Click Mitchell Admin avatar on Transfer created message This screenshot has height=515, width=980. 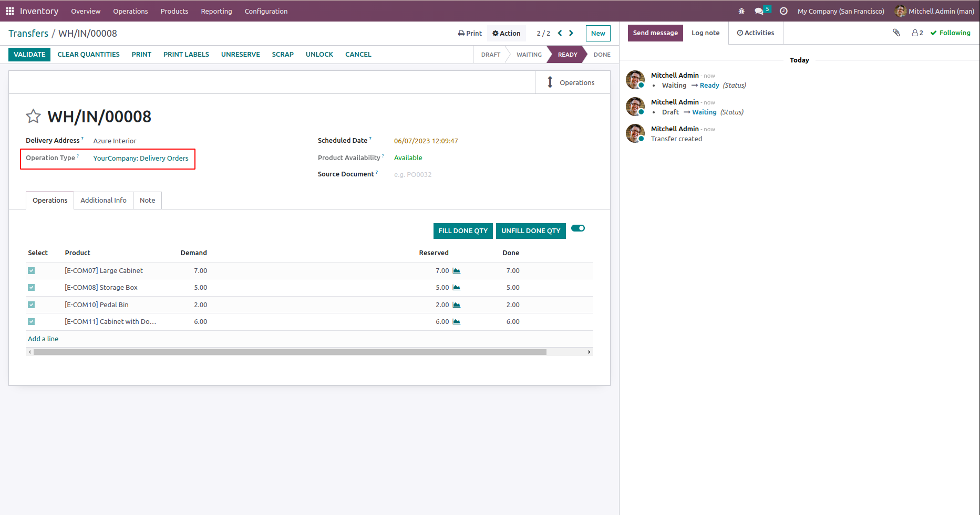[x=635, y=133]
